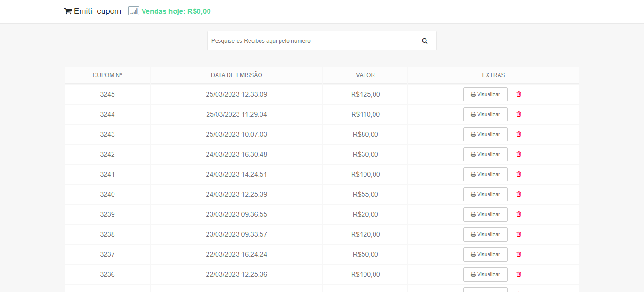Image resolution: width=644 pixels, height=292 pixels.
Task: Delete coupon 3237 with trash icon
Action: point(519,254)
